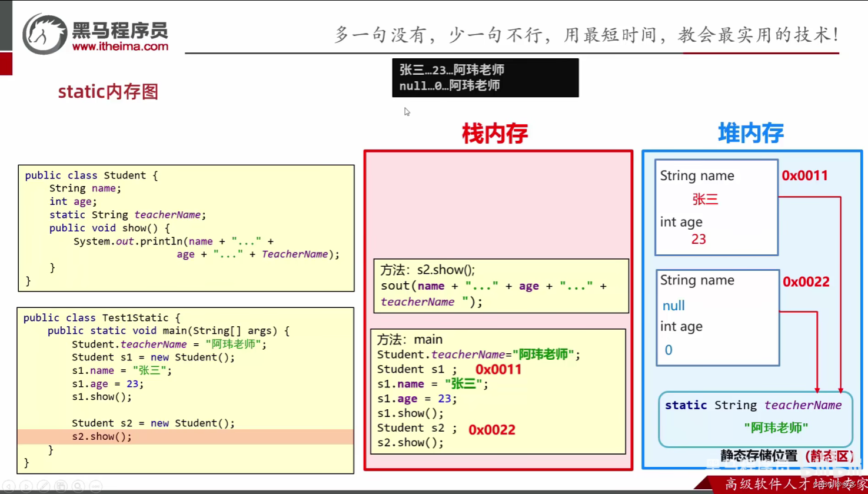Click the previous slide arrow icon
Image resolution: width=868 pixels, height=494 pixels.
(9, 486)
